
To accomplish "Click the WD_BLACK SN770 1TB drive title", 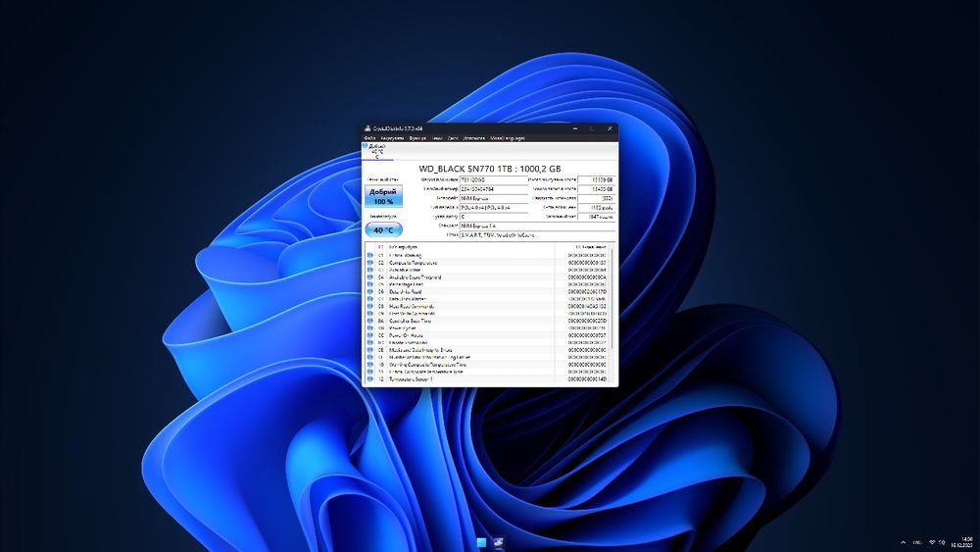I will 490,169.
